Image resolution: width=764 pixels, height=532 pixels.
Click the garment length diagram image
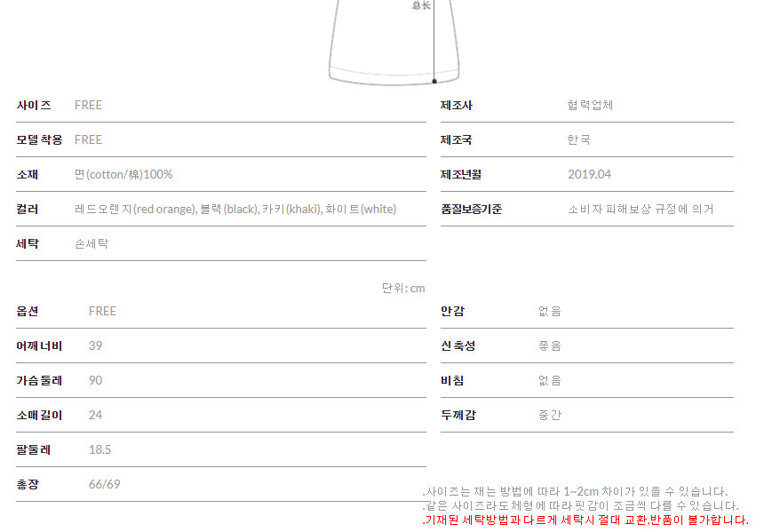(x=396, y=43)
